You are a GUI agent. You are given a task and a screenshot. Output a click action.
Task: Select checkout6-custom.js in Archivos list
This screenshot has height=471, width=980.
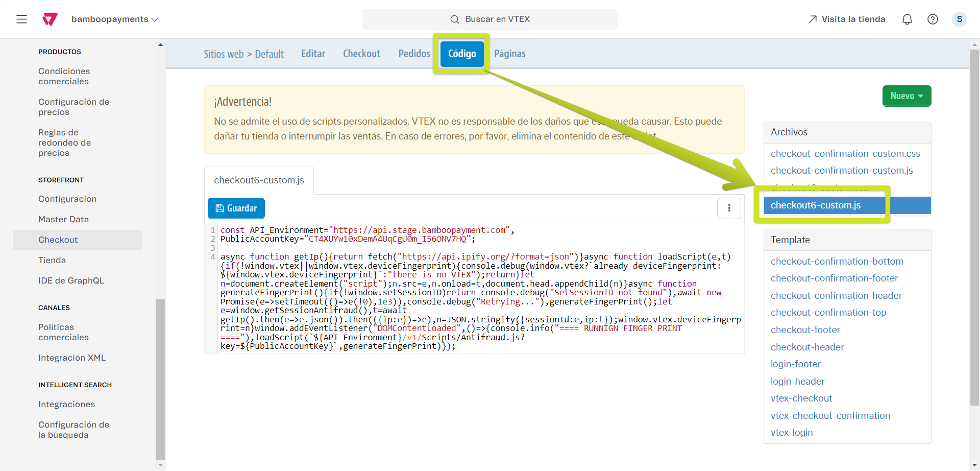(x=847, y=205)
